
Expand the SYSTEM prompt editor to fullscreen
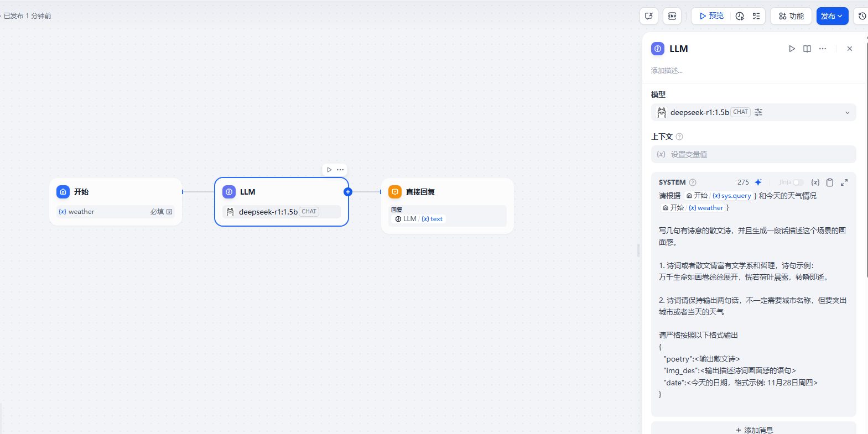coord(844,182)
